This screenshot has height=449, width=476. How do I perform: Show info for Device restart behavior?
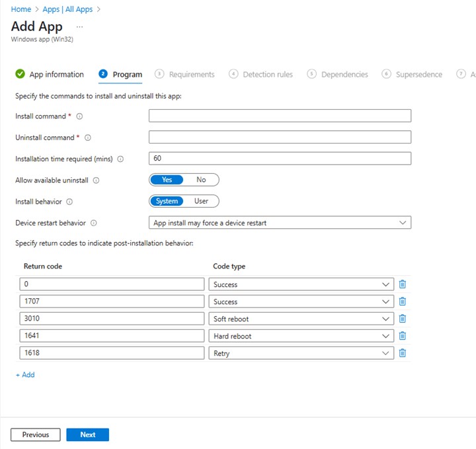[x=93, y=224]
